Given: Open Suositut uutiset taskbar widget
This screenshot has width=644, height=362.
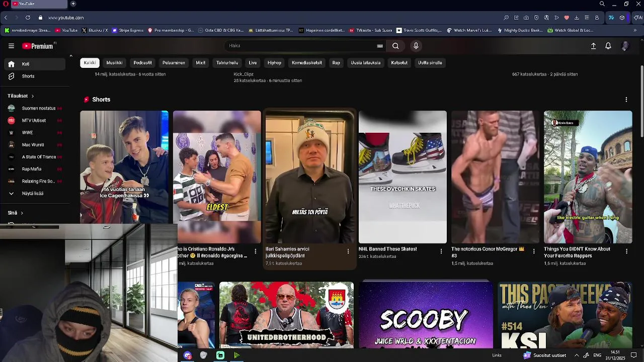Looking at the screenshot, I should [544, 355].
